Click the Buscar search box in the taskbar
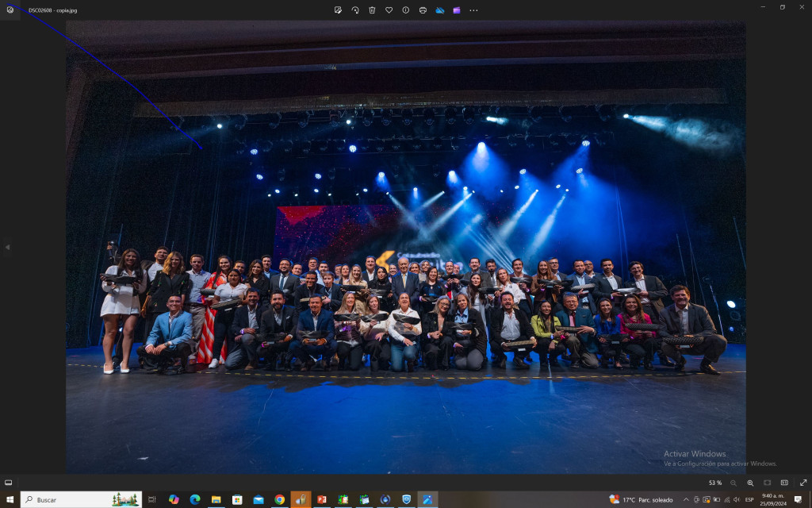The height and width of the screenshot is (508, 812). (x=81, y=499)
